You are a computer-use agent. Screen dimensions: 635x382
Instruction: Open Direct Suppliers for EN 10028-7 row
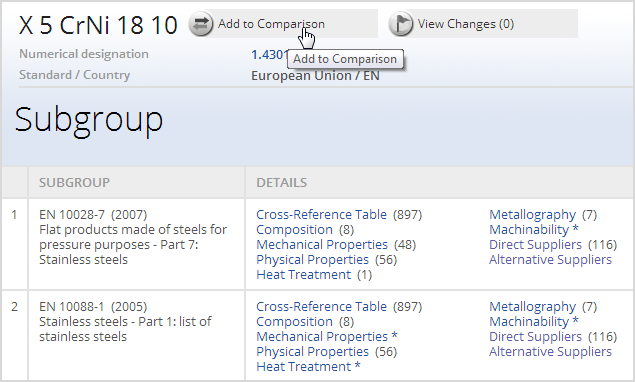pyautogui.click(x=535, y=244)
